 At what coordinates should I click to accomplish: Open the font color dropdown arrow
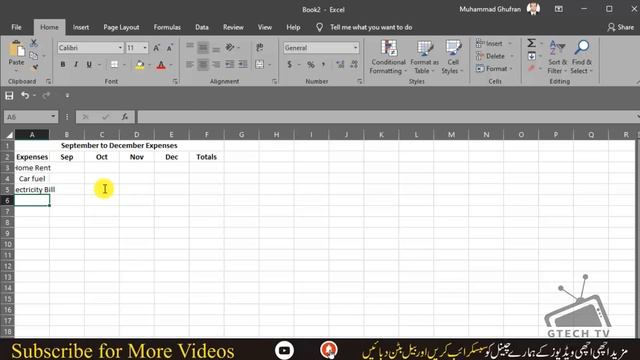click(x=171, y=65)
